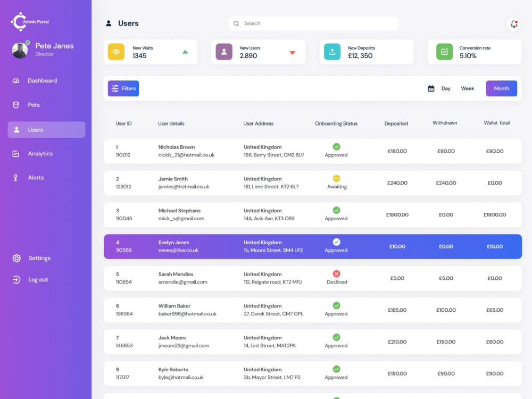
Task: Click the £1800.00 deposited amount
Action: pos(397,215)
